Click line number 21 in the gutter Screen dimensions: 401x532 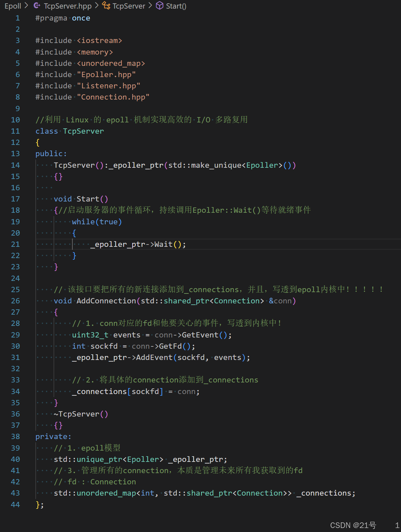pyautogui.click(x=16, y=244)
